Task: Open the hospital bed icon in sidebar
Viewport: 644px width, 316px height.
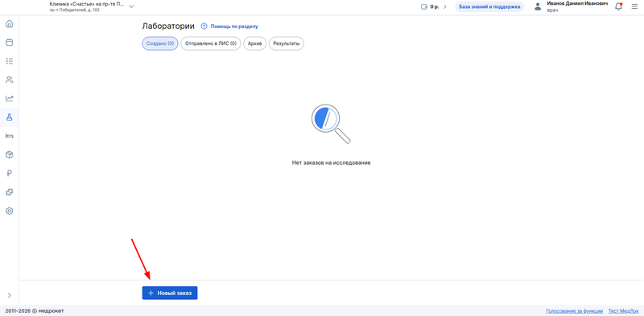Action: (x=9, y=136)
